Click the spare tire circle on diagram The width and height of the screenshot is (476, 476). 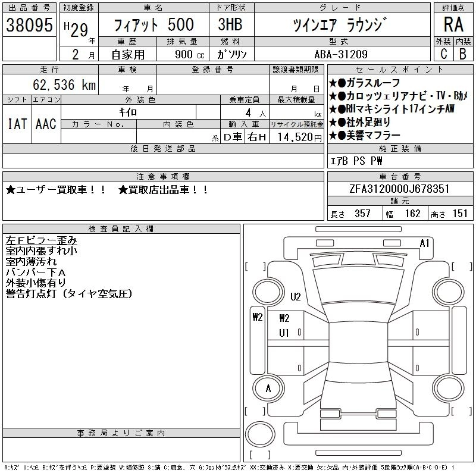pyautogui.click(x=260, y=434)
